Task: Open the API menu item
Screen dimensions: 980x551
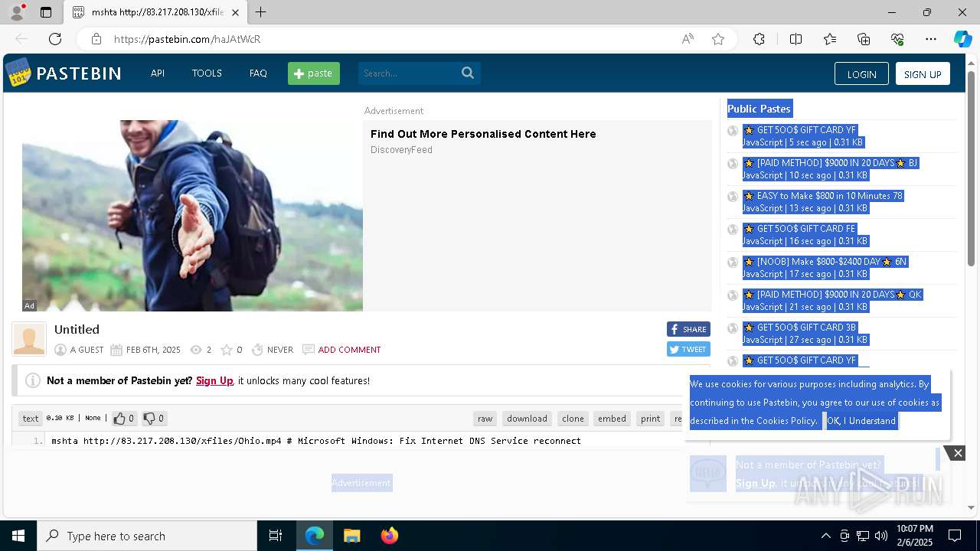Action: tap(158, 73)
